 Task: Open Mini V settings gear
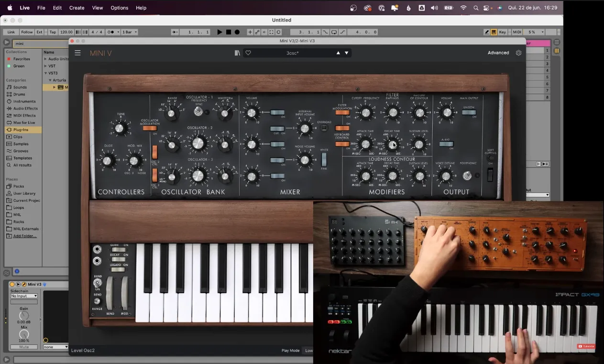[518, 53]
